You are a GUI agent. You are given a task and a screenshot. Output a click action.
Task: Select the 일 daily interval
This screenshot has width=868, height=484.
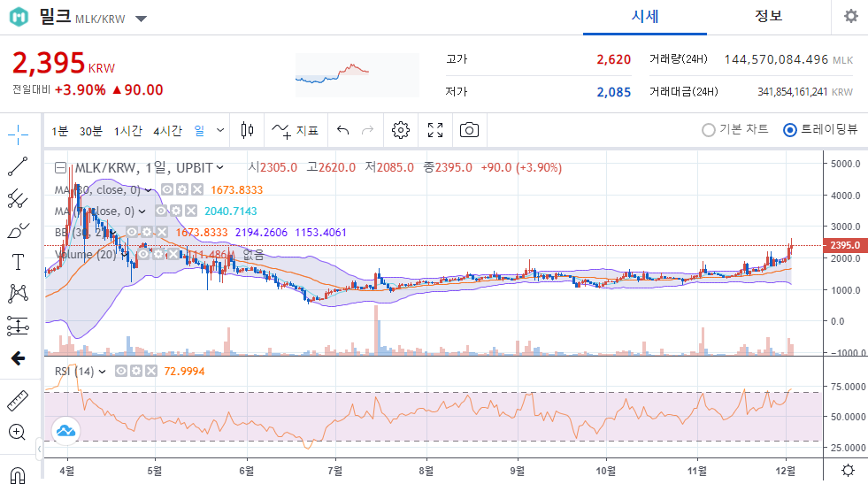click(199, 131)
